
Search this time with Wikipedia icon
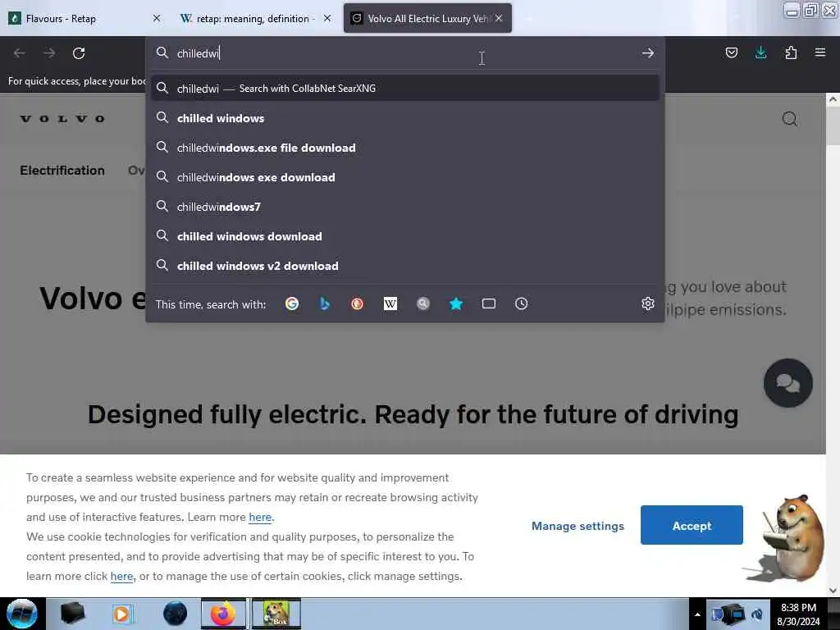coord(390,304)
